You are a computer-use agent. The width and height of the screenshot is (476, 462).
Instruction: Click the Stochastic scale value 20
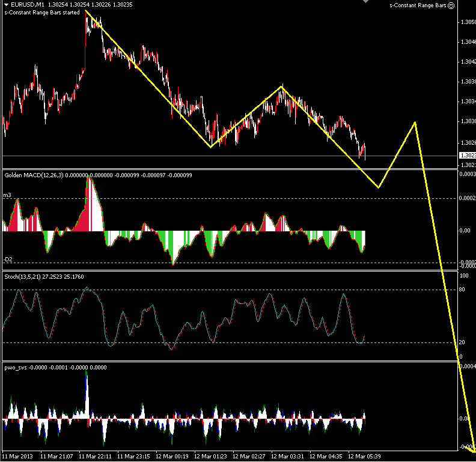click(x=462, y=342)
